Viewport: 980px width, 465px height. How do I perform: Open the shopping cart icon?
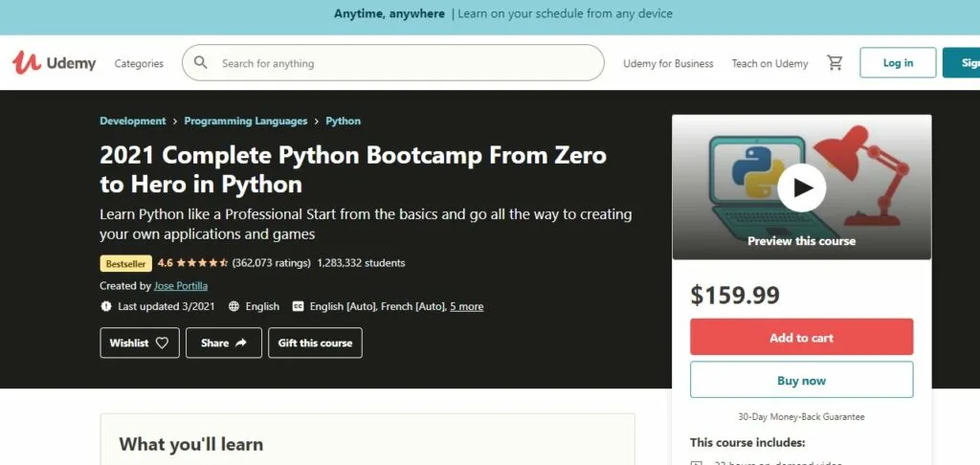[835, 62]
